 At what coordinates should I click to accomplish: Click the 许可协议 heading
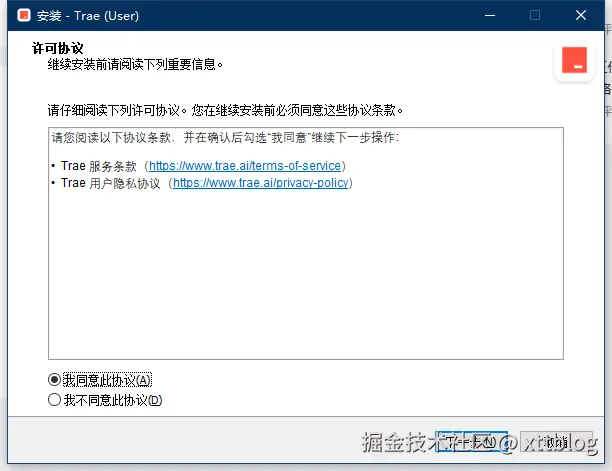[58, 48]
